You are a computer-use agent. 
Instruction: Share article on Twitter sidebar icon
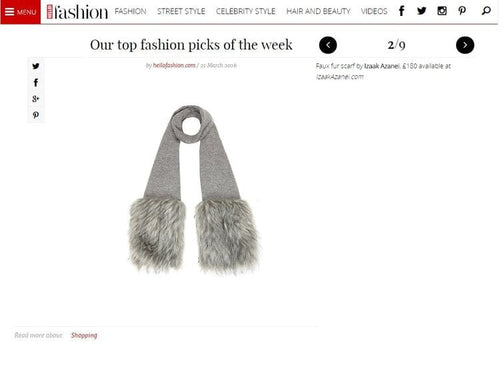(x=36, y=66)
